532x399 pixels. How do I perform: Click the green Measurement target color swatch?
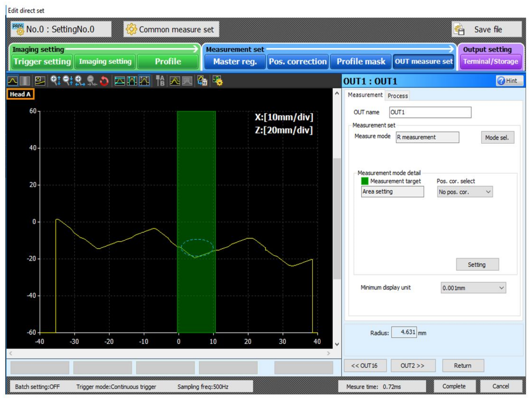pyautogui.click(x=365, y=181)
